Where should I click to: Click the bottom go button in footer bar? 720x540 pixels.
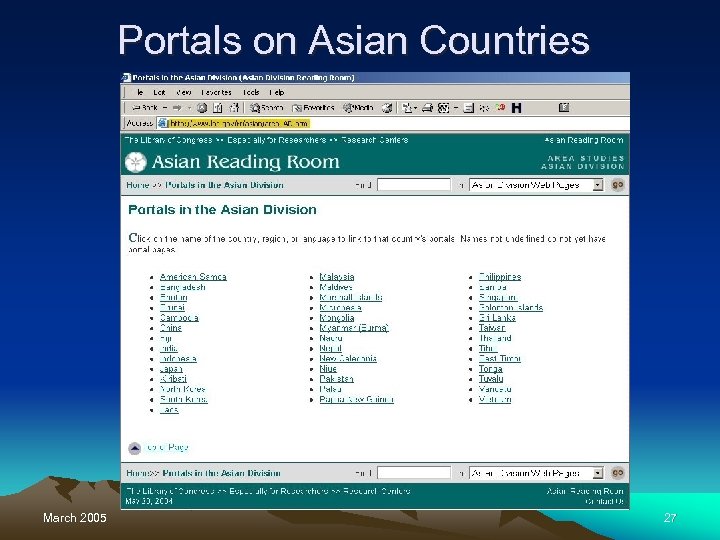click(x=618, y=472)
